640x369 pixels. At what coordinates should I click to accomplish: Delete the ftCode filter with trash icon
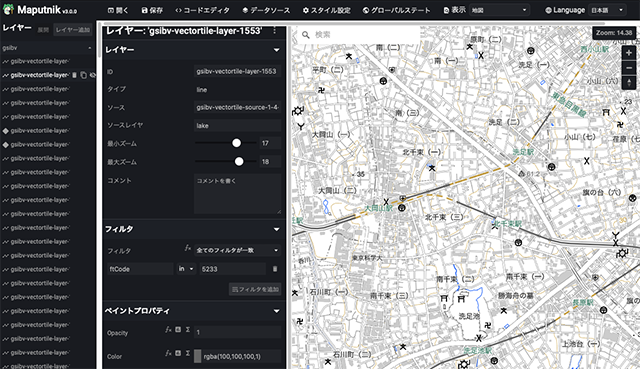[275, 269]
